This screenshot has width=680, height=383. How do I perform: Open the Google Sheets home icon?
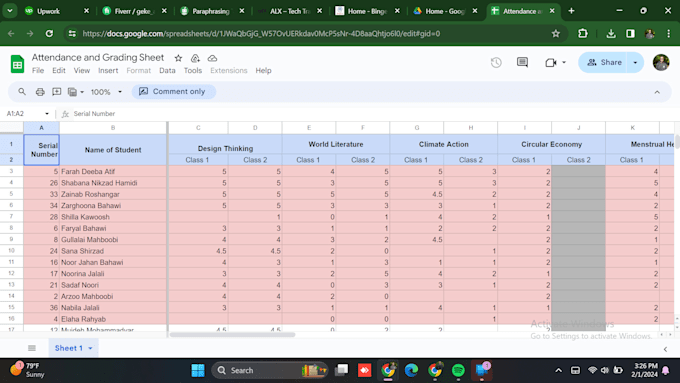click(x=17, y=64)
